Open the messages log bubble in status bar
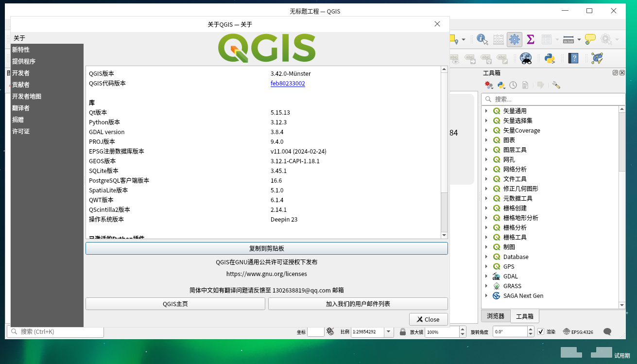This screenshot has width=637, height=364. pyautogui.click(x=607, y=332)
